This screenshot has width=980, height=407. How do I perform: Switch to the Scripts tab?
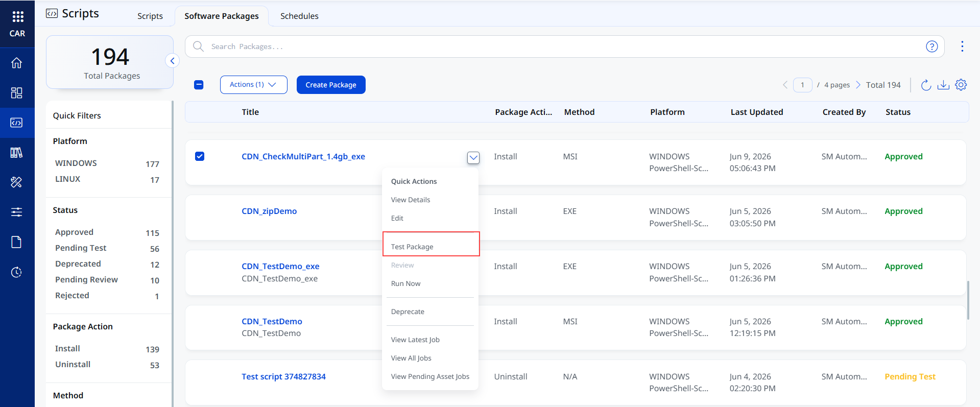click(150, 16)
